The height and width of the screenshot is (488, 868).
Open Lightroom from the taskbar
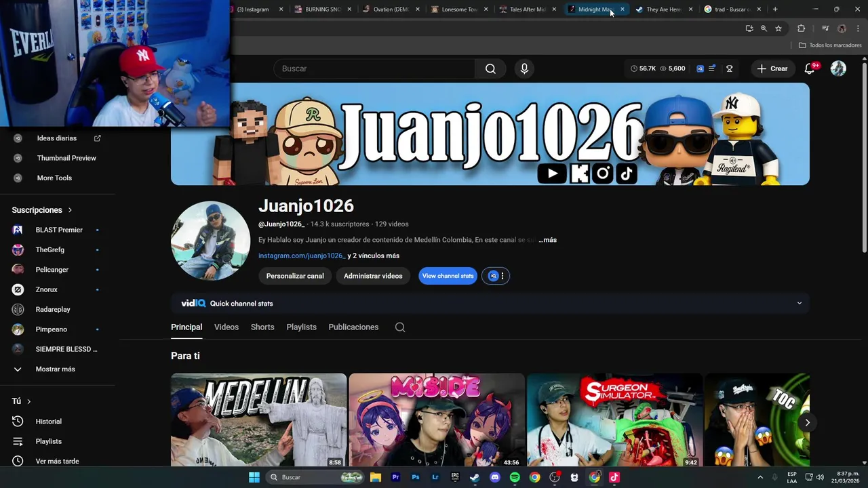click(435, 477)
